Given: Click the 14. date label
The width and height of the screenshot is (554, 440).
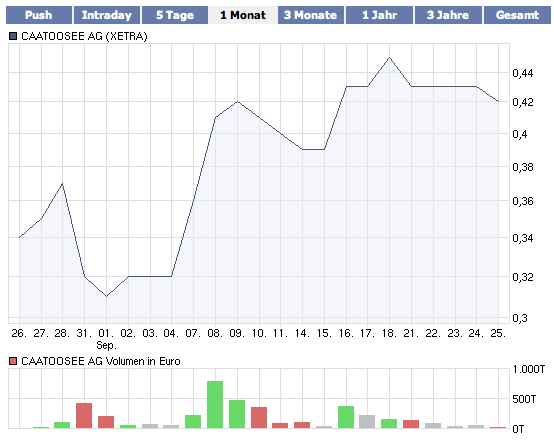Looking at the screenshot, I should point(302,333).
